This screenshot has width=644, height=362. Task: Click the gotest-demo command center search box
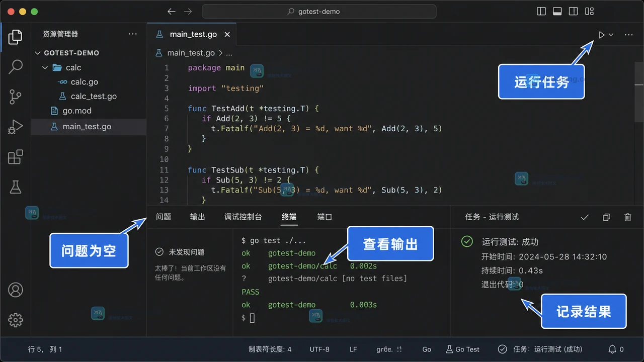[x=319, y=12]
